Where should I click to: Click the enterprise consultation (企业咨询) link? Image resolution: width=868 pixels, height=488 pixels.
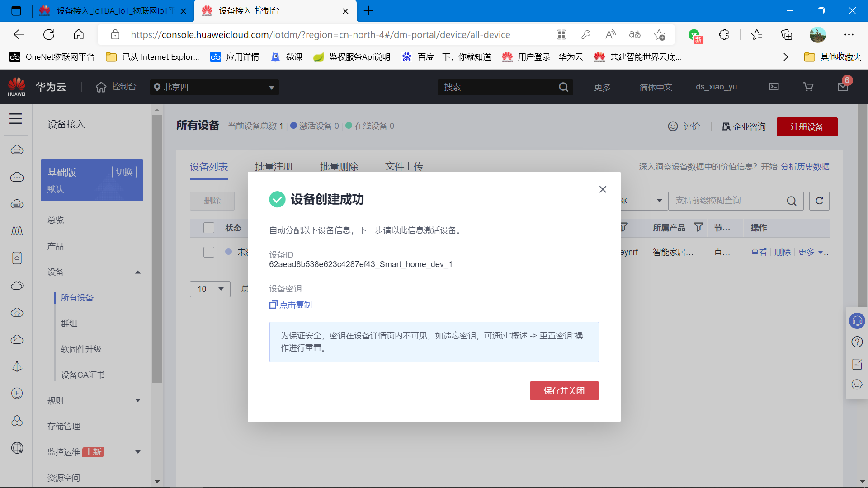744,127
